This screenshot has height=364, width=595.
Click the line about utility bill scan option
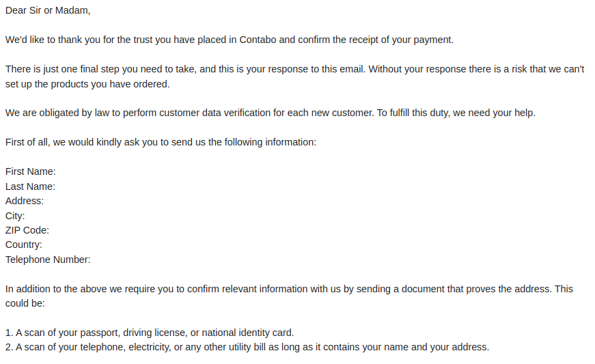click(247, 348)
